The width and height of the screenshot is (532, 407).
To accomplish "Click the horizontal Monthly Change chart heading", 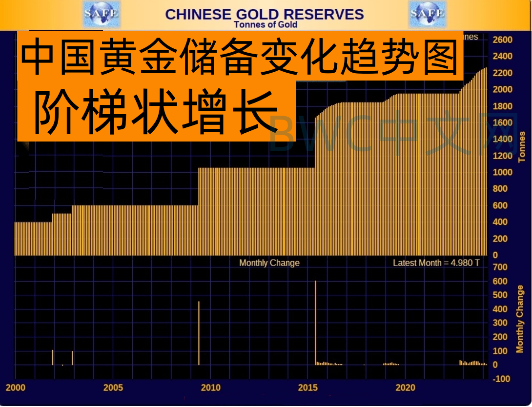I will point(269,263).
